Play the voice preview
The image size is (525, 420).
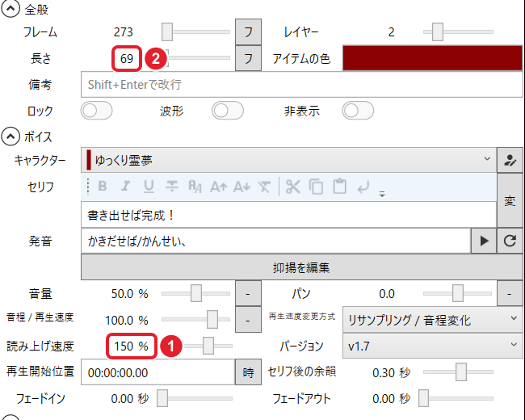pos(484,241)
